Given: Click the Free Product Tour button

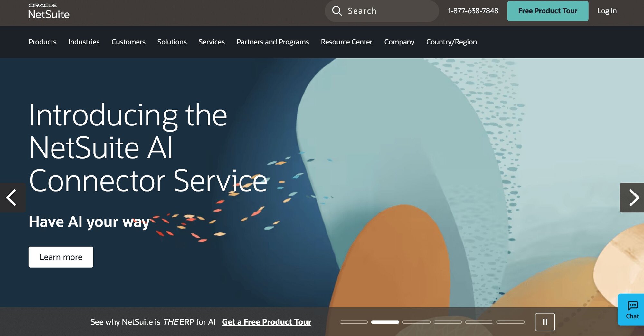Looking at the screenshot, I should pyautogui.click(x=548, y=11).
